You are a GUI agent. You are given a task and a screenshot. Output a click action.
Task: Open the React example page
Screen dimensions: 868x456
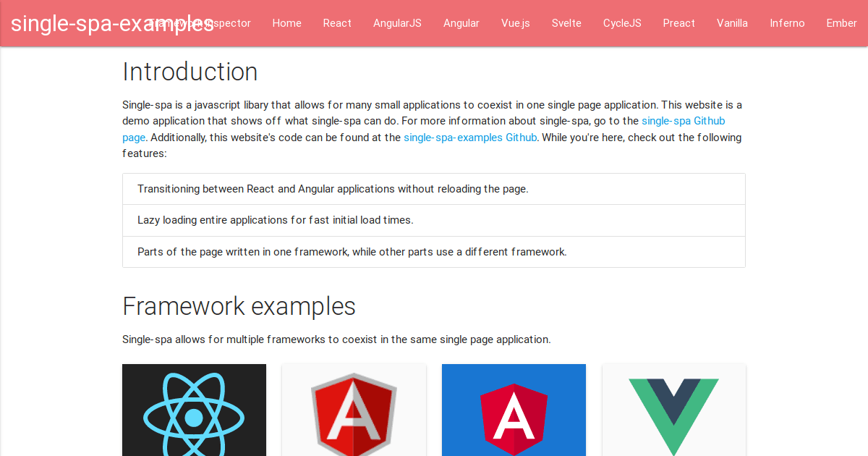tap(337, 23)
